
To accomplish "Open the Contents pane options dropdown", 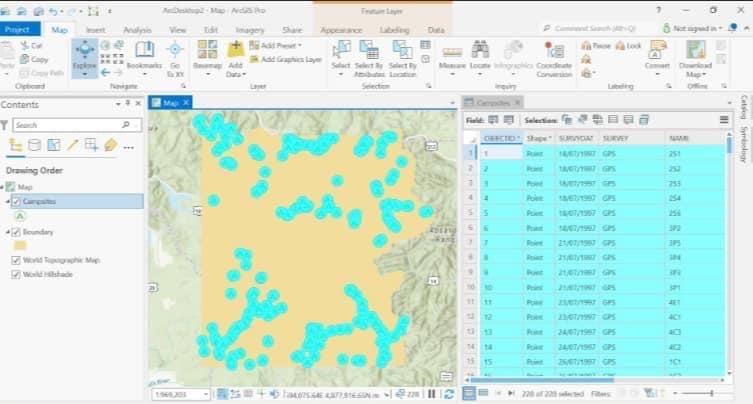I will coord(118,104).
